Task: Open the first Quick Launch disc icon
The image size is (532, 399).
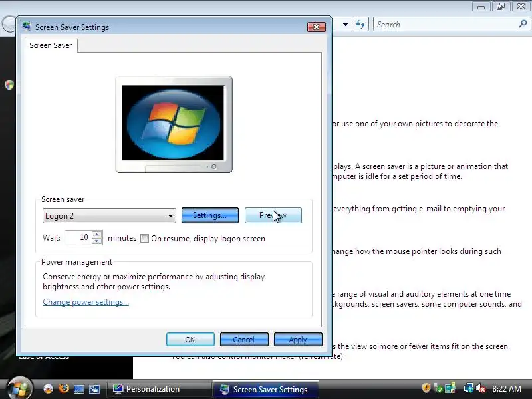Action: click(48, 389)
